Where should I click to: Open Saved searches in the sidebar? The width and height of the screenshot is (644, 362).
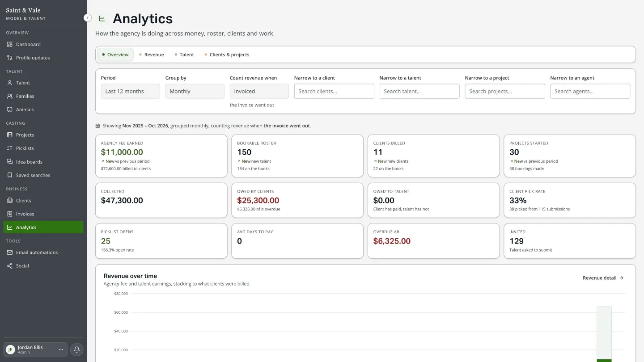coord(43,175)
